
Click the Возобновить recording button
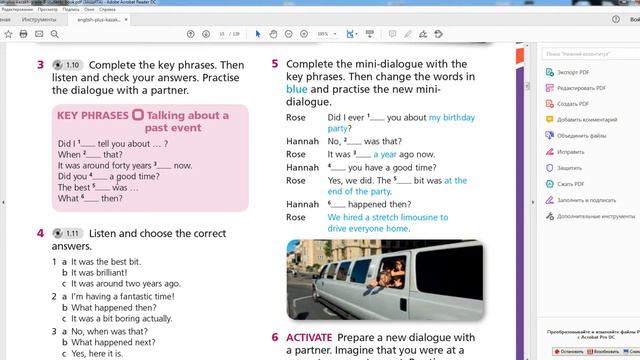[x=603, y=351]
